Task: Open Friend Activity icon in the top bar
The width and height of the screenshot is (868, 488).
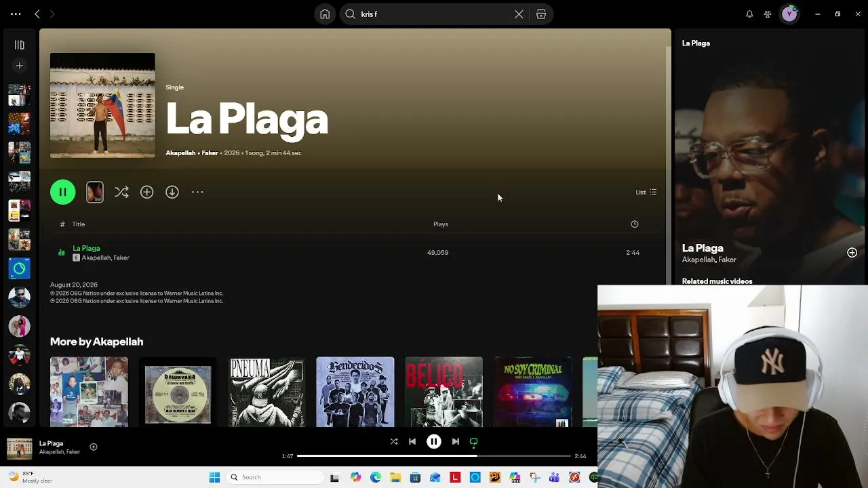Action: [x=768, y=14]
